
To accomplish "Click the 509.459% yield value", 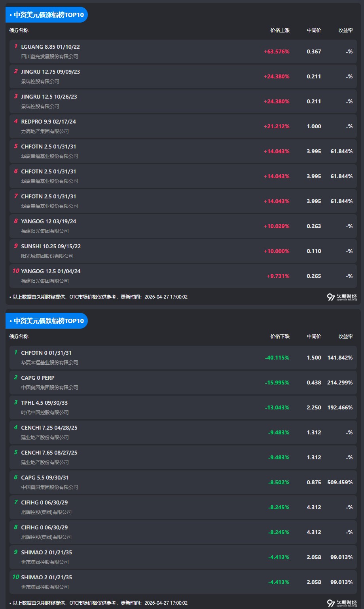I will point(340,482).
